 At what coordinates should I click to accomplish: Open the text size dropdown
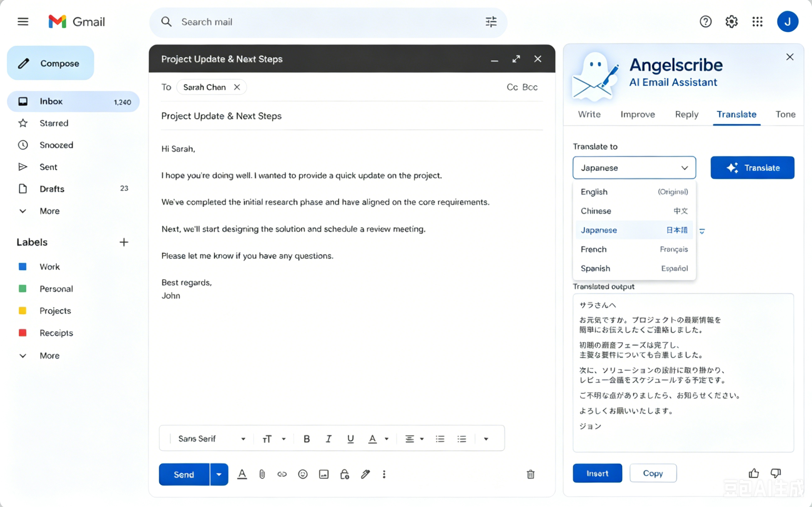click(274, 439)
